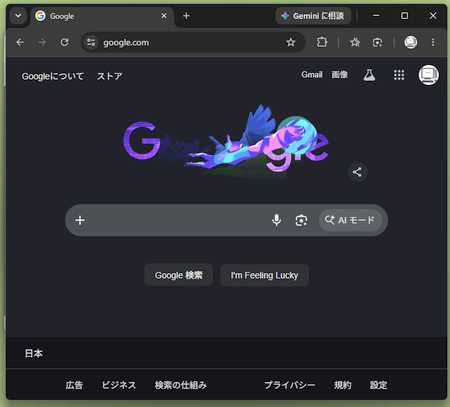
Task: Open Search Labs flask icon
Action: pyautogui.click(x=369, y=75)
